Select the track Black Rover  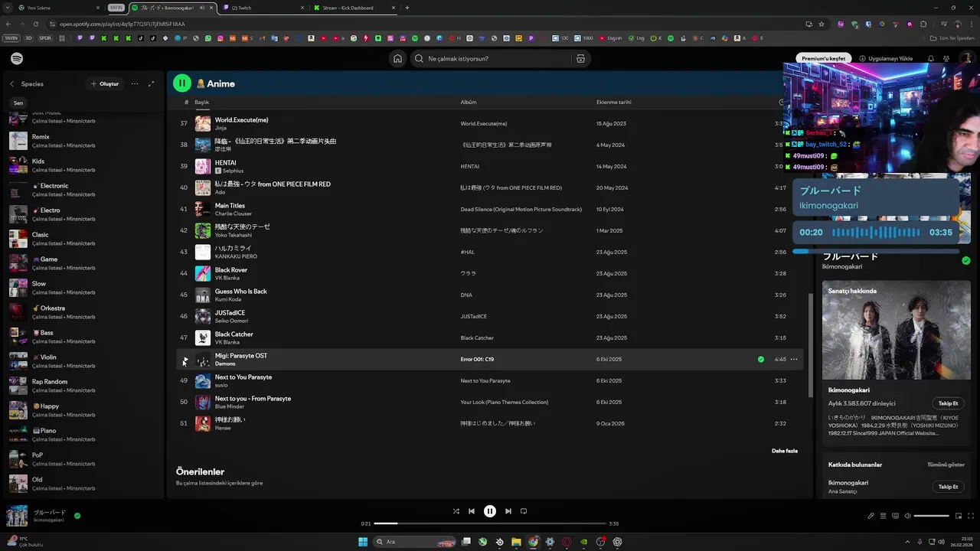tap(231, 270)
